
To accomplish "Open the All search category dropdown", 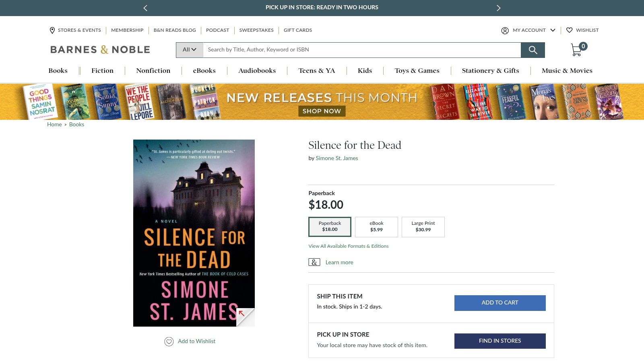I will click(x=190, y=50).
